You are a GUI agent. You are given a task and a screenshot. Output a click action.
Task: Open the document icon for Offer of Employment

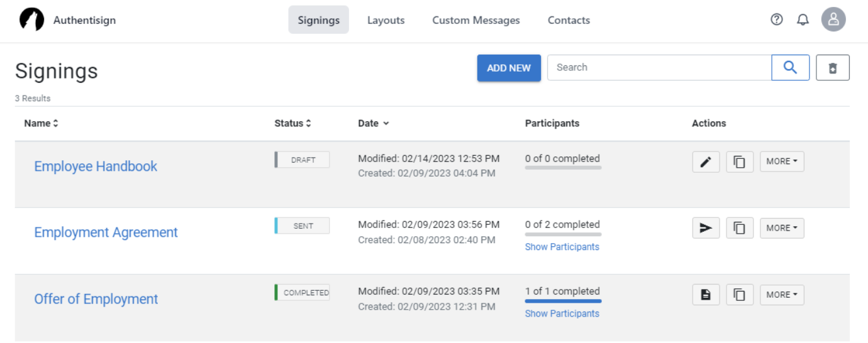(706, 295)
